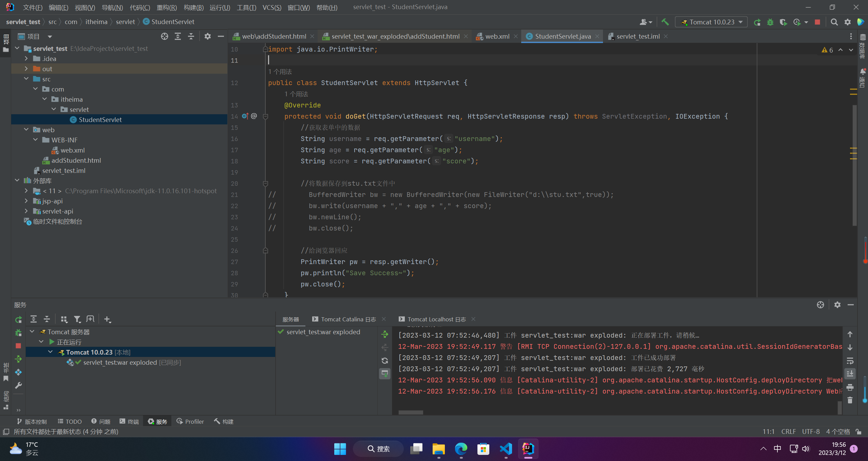The height and width of the screenshot is (461, 868).
Task: Click the filter icon in Services toolbar
Action: [77, 319]
